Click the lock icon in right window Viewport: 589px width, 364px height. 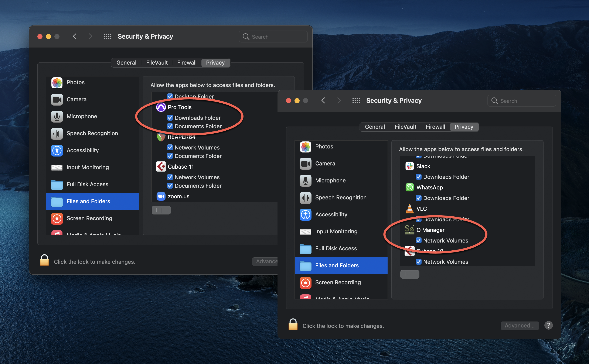[x=293, y=324]
